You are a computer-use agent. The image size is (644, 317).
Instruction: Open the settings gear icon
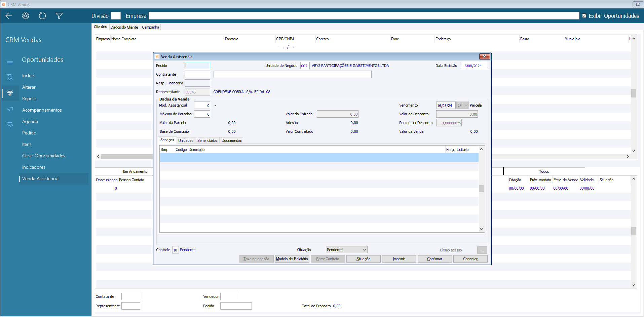point(26,16)
